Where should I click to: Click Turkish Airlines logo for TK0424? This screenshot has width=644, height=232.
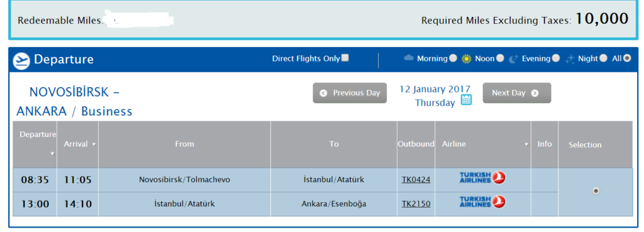pos(482,178)
